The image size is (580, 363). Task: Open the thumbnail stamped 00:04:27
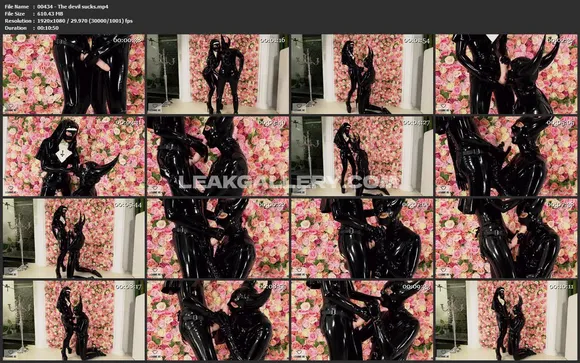362,156
